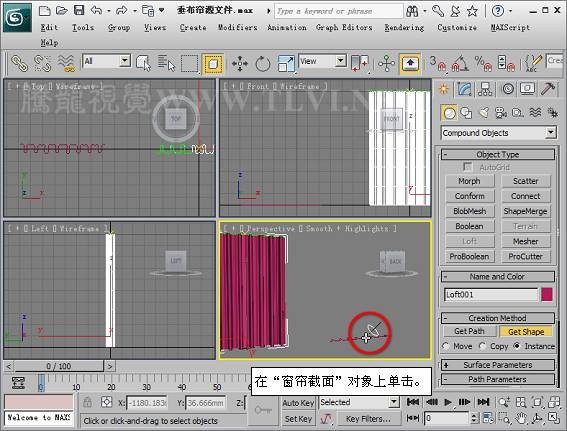This screenshot has width=567, height=431.
Task: Select the Instance radio button
Action: click(517, 346)
